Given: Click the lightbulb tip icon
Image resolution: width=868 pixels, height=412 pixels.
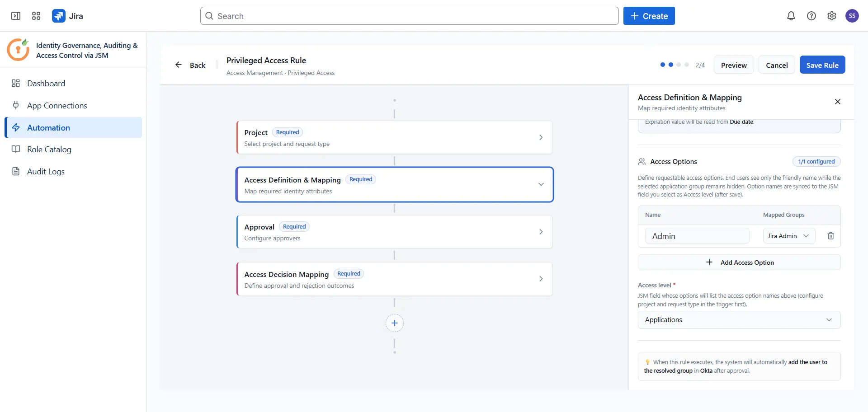Looking at the screenshot, I should [647, 362].
